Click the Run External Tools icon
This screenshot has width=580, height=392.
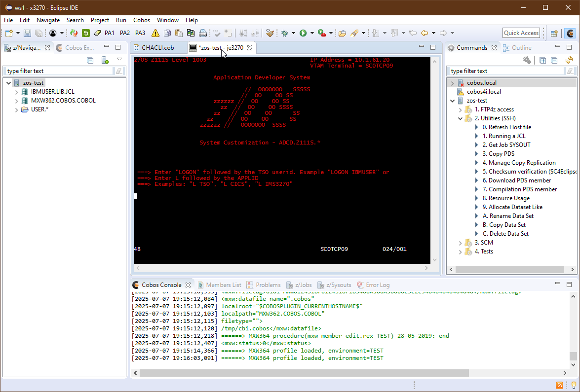click(x=322, y=33)
